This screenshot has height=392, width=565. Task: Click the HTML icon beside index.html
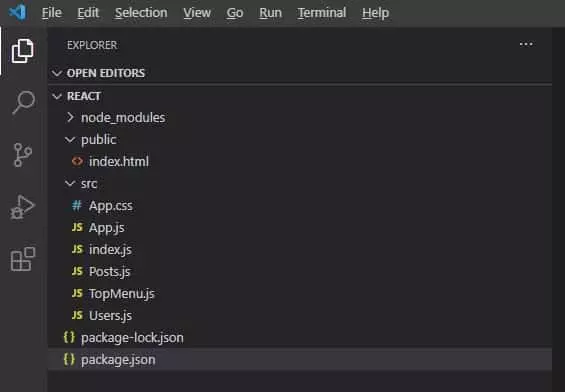(x=77, y=161)
